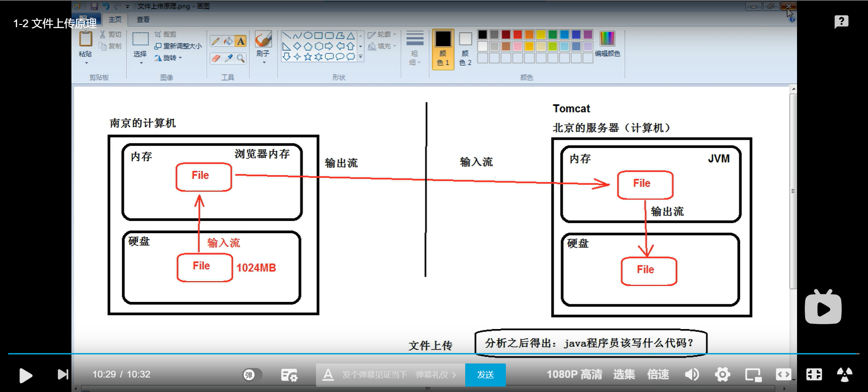This screenshot has height=392, width=868.
Task: Pick the green color swatch
Action: (552, 34)
